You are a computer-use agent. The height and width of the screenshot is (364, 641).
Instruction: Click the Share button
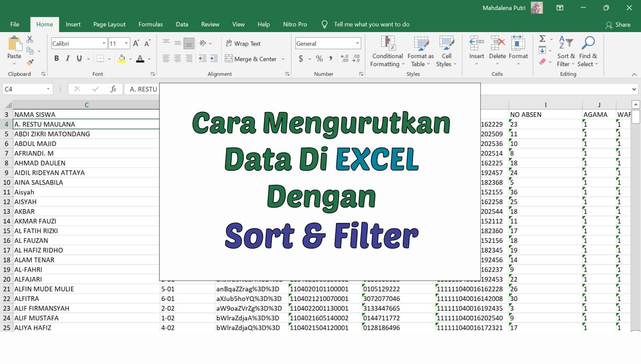click(618, 25)
